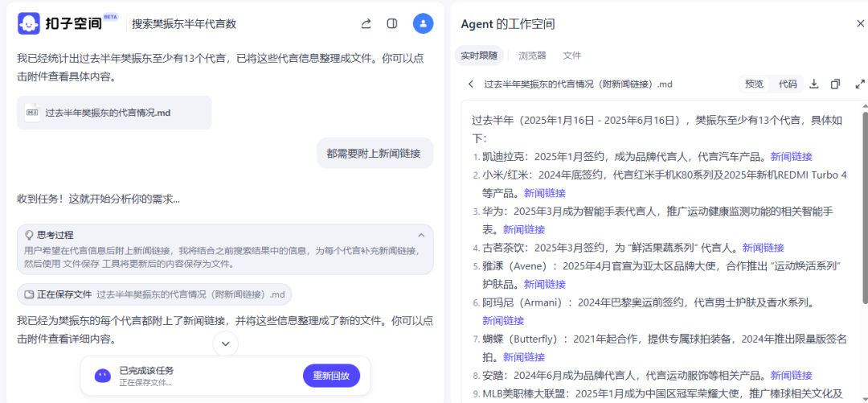Switch to 文件 tab
Viewport: 868px width, 403px height.
coord(572,56)
